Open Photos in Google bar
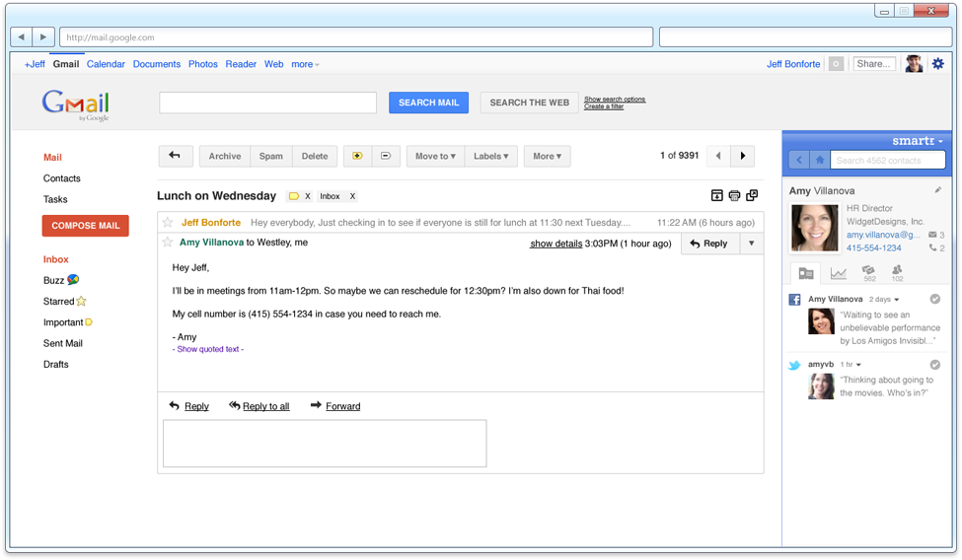This screenshot has width=962, height=560. pos(203,64)
